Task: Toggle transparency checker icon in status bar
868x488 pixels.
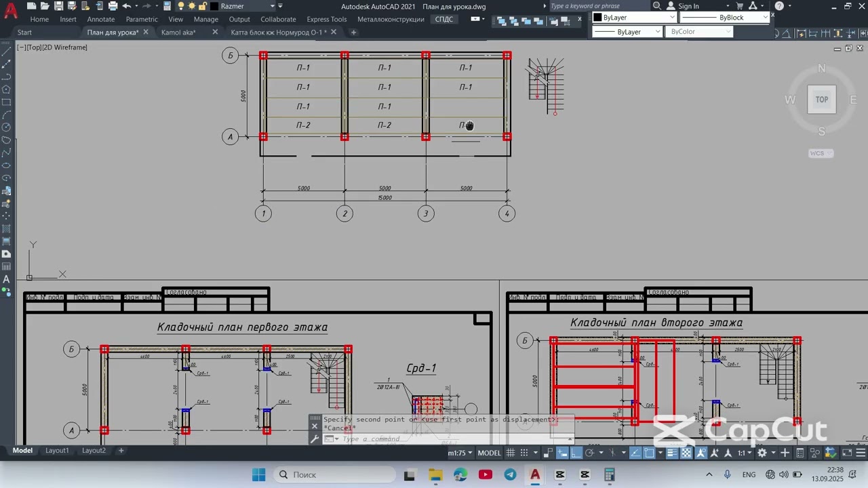Action: (x=686, y=453)
